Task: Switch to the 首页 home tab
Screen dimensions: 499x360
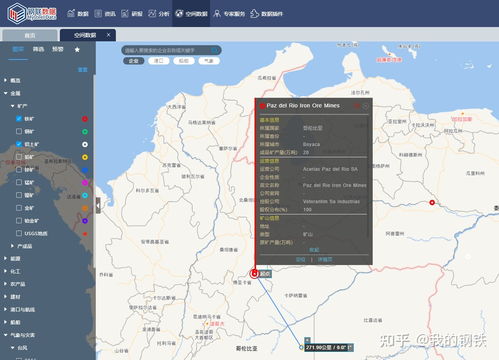Action: (30, 35)
